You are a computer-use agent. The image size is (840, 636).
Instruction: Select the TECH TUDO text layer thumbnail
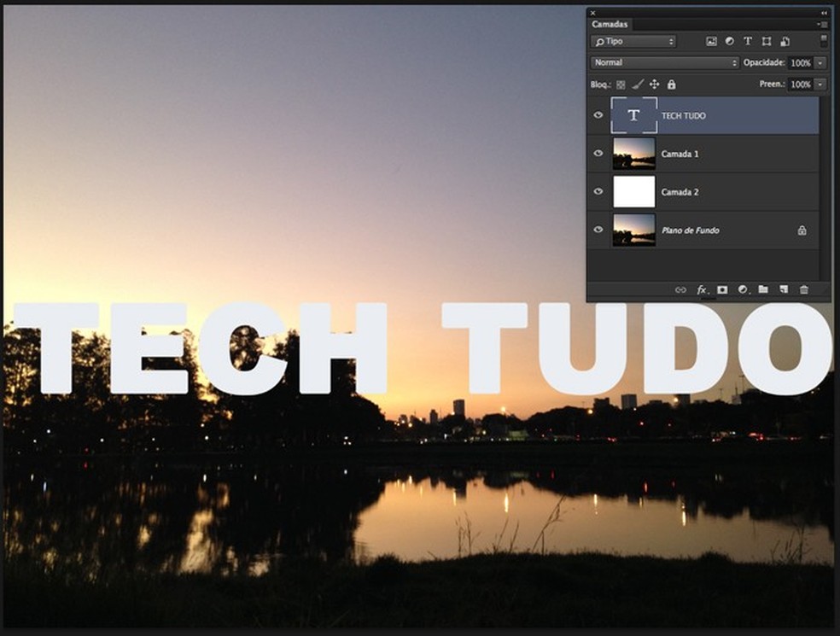(x=633, y=115)
